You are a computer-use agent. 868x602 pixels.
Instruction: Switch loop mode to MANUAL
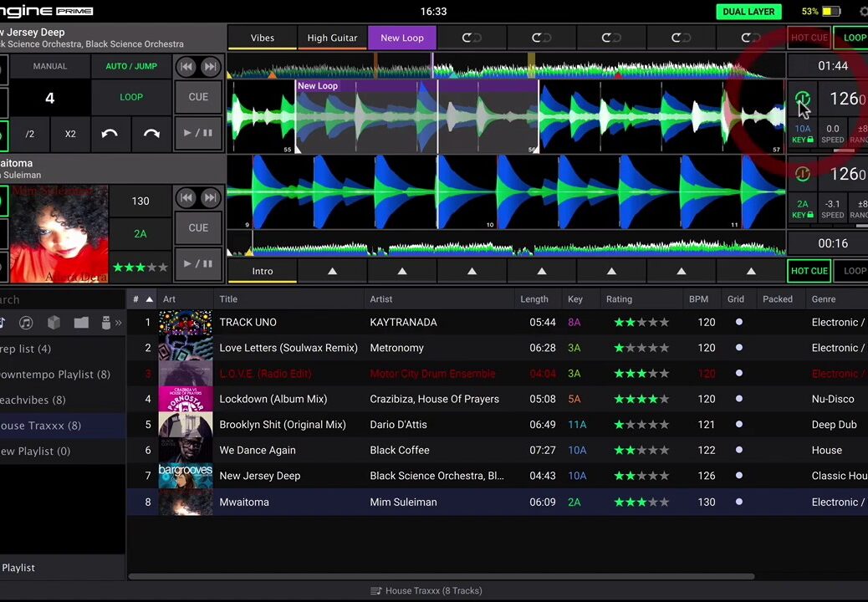pyautogui.click(x=50, y=66)
